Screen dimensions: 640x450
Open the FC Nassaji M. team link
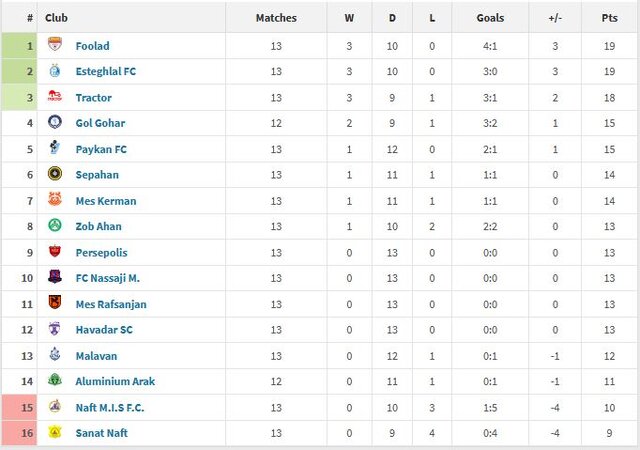[x=108, y=278]
